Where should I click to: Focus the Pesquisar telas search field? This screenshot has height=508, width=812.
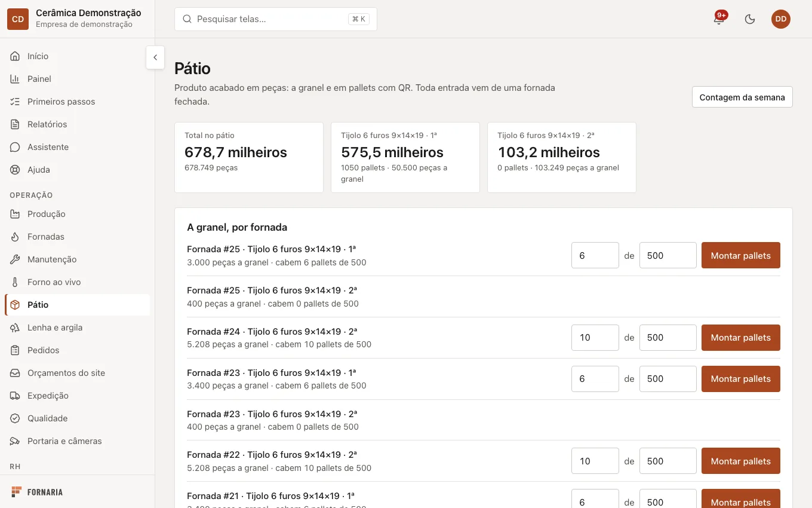[x=276, y=19]
